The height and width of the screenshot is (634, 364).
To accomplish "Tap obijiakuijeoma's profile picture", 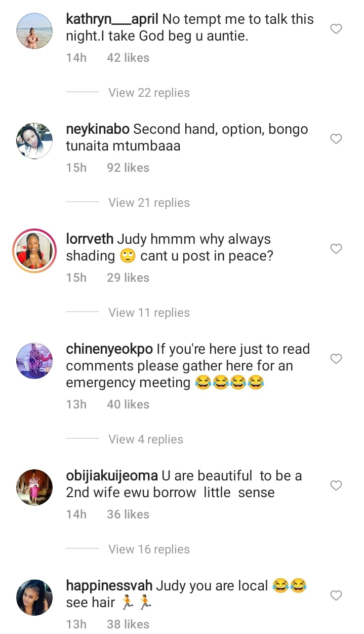I will tap(34, 487).
